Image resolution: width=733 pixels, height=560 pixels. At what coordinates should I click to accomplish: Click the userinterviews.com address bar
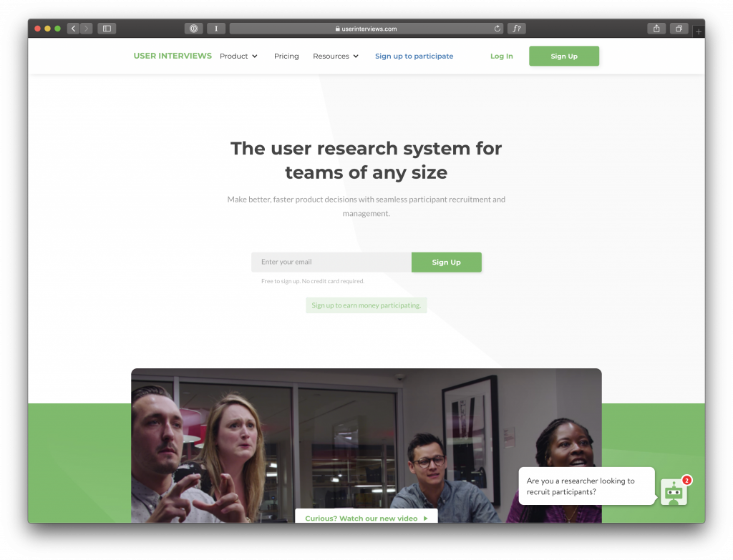click(366, 29)
